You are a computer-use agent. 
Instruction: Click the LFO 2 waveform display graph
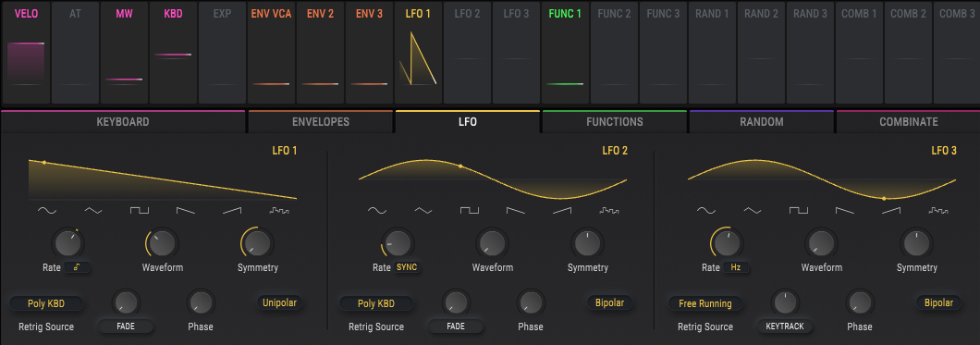pos(493,179)
